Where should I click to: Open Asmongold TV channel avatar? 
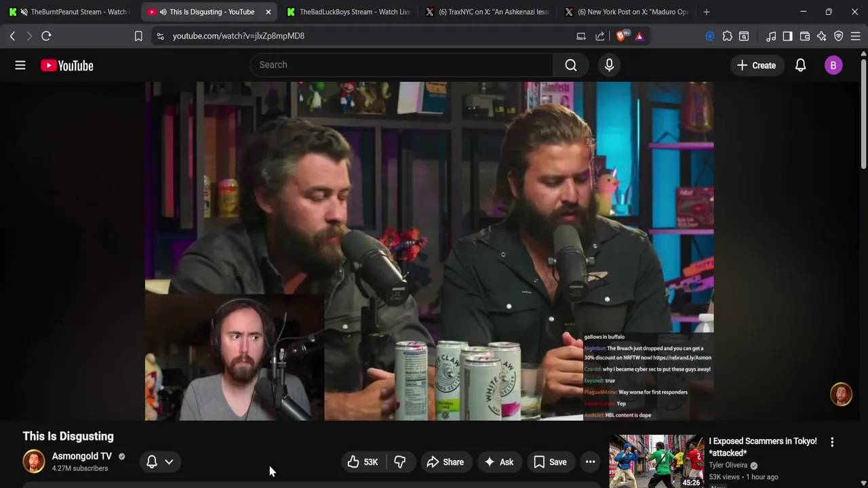[34, 462]
